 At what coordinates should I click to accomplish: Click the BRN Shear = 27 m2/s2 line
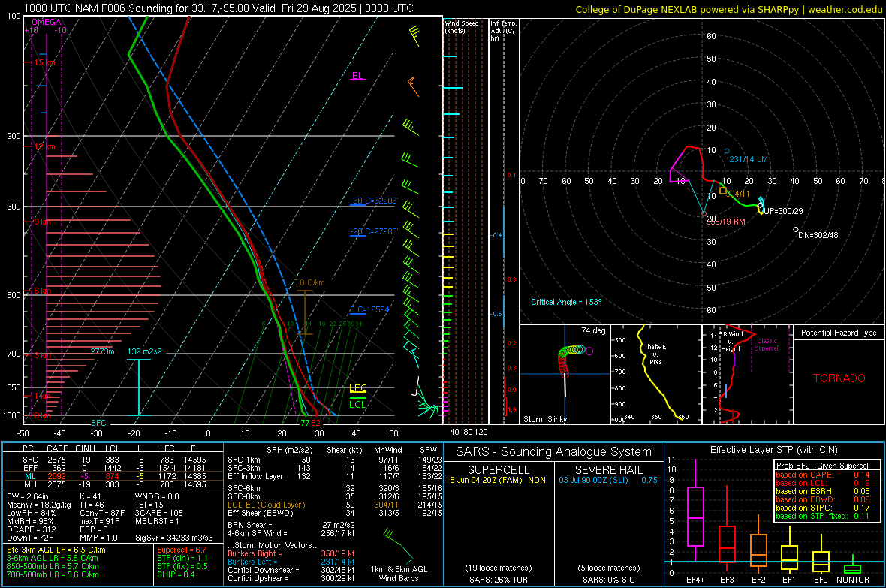pyautogui.click(x=291, y=525)
